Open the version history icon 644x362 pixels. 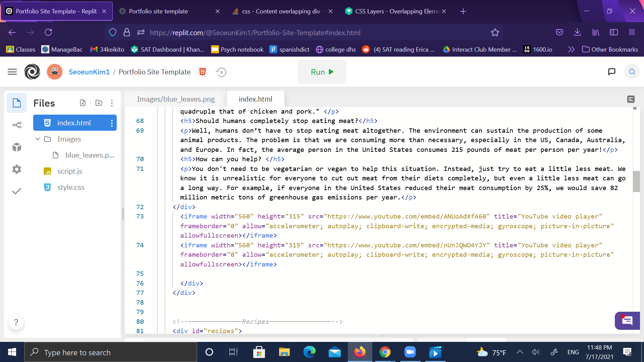(x=221, y=72)
